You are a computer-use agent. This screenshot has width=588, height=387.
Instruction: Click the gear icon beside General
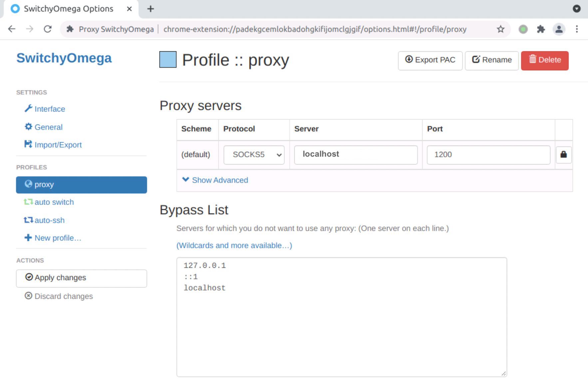coord(28,127)
